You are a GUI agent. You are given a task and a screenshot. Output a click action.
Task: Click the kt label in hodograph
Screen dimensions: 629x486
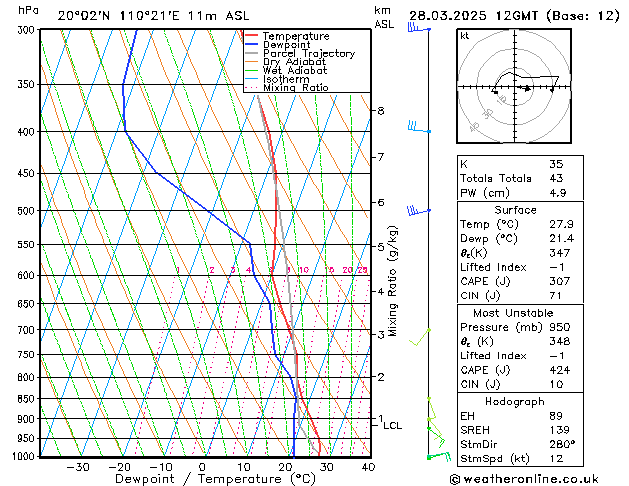[465, 36]
